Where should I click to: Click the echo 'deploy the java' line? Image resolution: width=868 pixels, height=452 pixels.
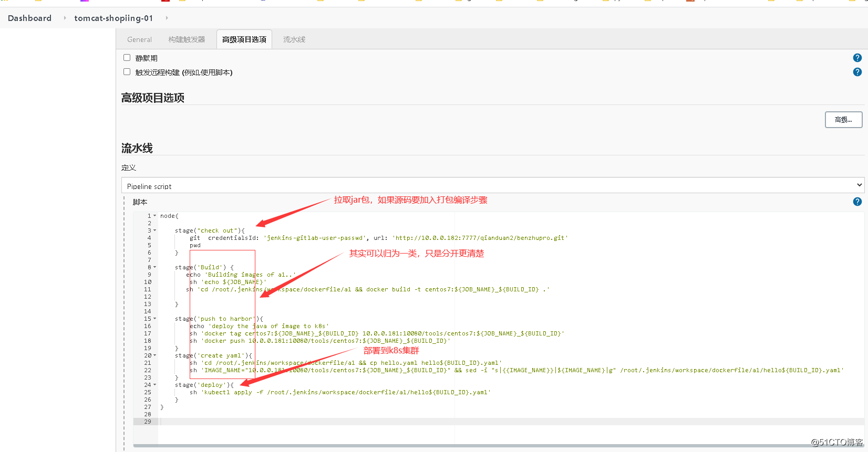click(x=259, y=326)
